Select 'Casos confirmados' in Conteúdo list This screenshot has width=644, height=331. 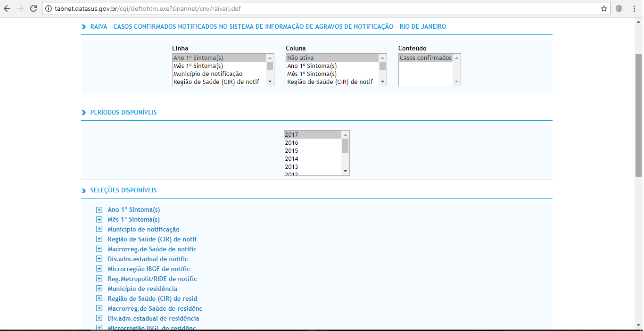[x=425, y=58]
